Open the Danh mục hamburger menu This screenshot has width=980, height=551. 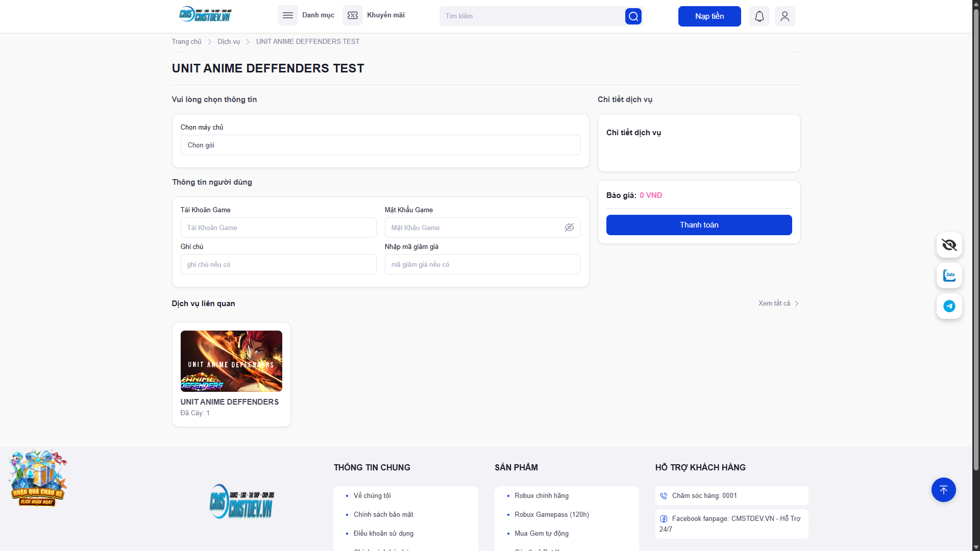287,15
